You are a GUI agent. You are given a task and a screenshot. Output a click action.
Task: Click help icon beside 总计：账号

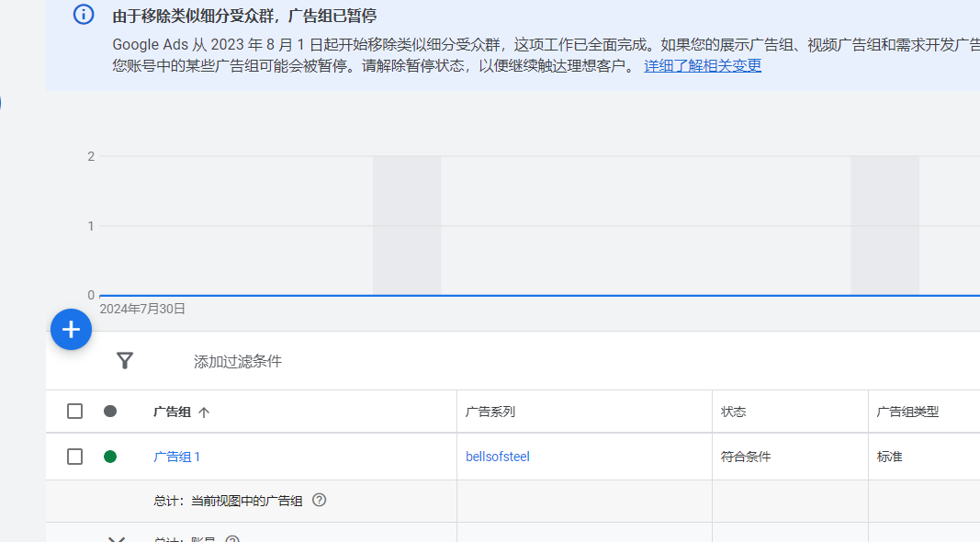[x=232, y=538]
